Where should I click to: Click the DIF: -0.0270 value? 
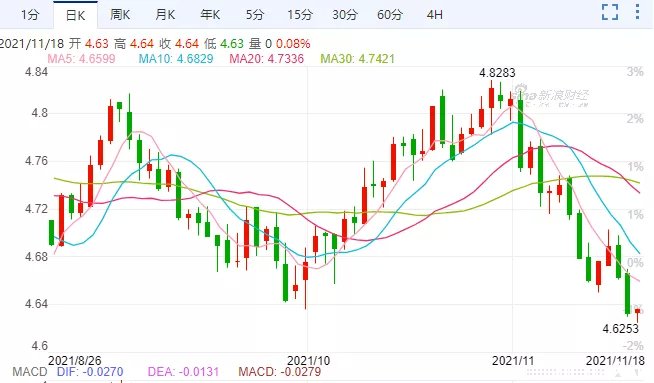pos(90,372)
